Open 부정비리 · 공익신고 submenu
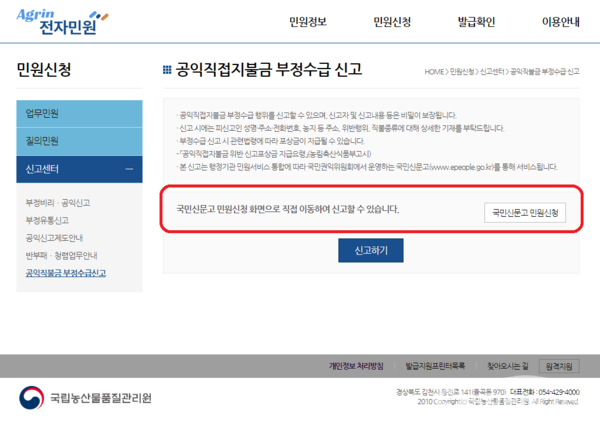The image size is (600, 430). pyautogui.click(x=58, y=203)
